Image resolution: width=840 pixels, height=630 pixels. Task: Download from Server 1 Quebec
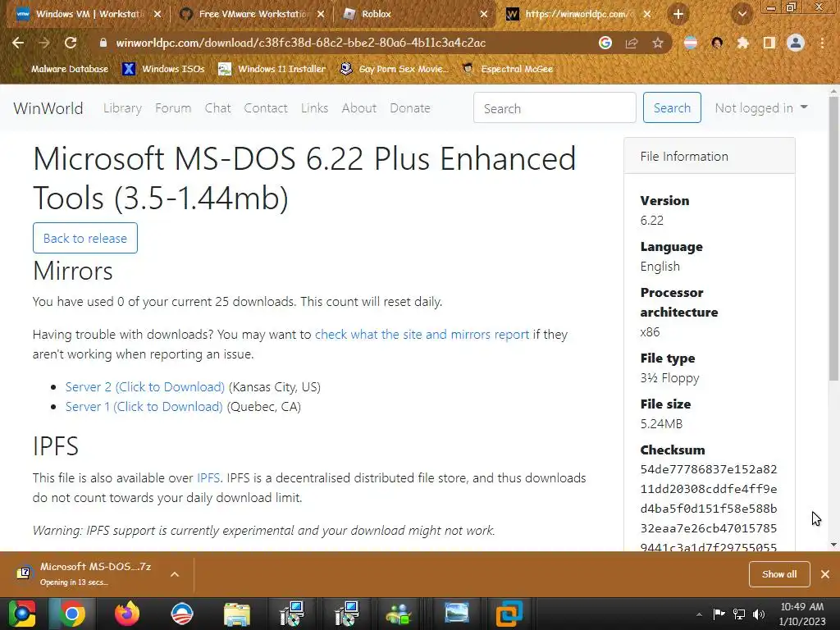(144, 407)
